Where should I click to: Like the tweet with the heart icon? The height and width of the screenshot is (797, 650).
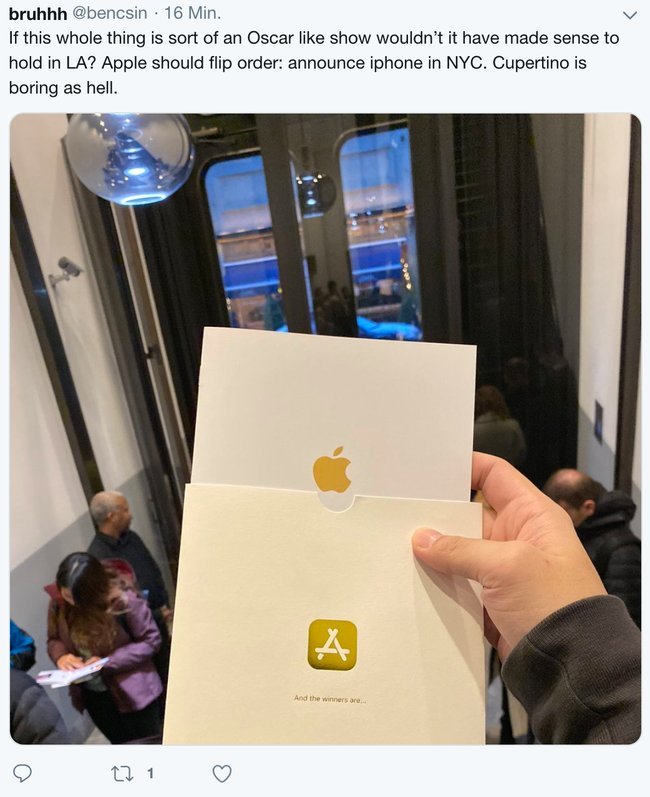click(x=222, y=774)
